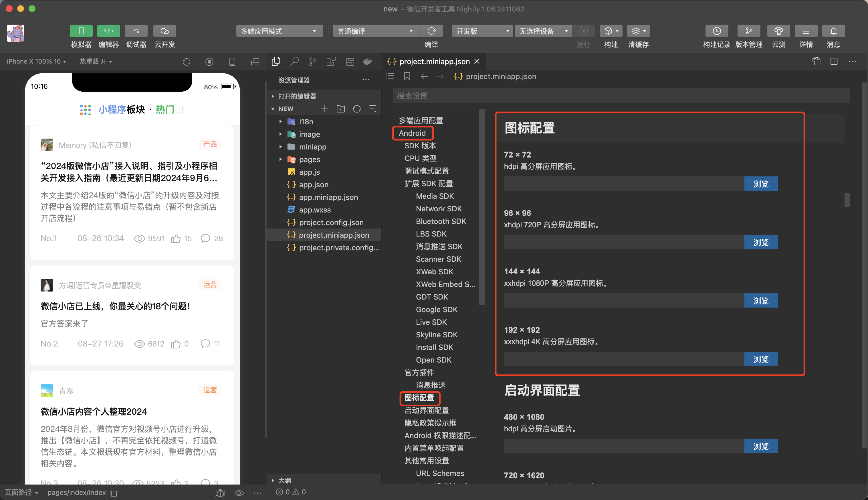
Task: Open the Docker whale icon in activity bar
Action: pos(368,62)
